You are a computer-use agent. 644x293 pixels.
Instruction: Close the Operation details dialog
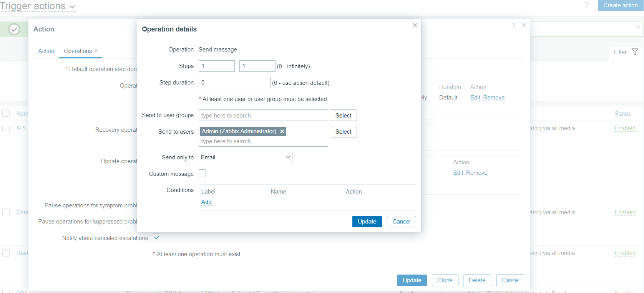pyautogui.click(x=415, y=25)
